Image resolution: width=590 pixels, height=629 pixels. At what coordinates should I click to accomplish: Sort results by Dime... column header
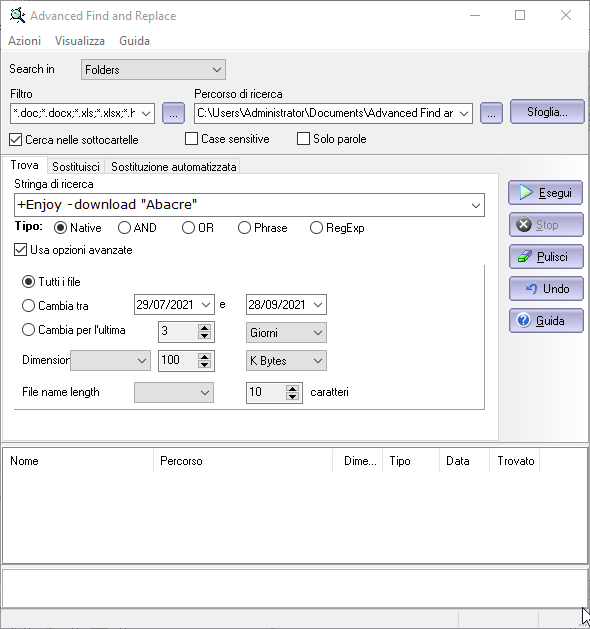358,461
